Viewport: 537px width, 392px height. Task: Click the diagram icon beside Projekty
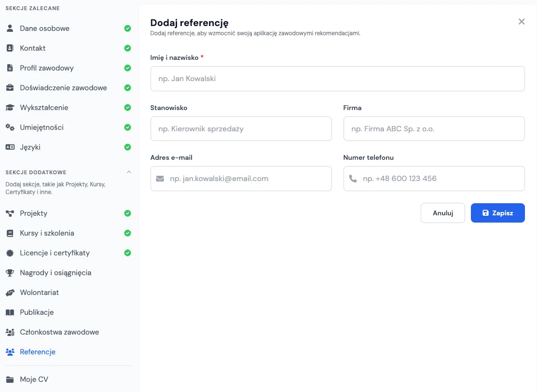(10, 213)
